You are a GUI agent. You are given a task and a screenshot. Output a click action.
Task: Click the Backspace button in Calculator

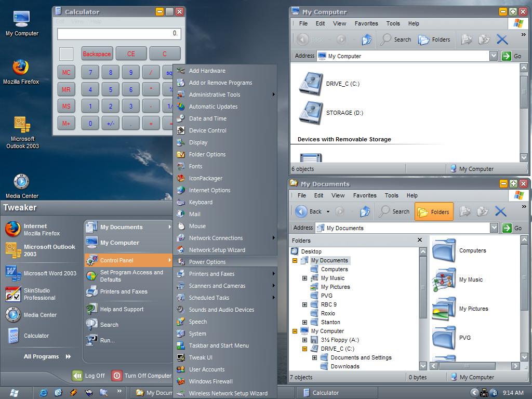[x=97, y=54]
